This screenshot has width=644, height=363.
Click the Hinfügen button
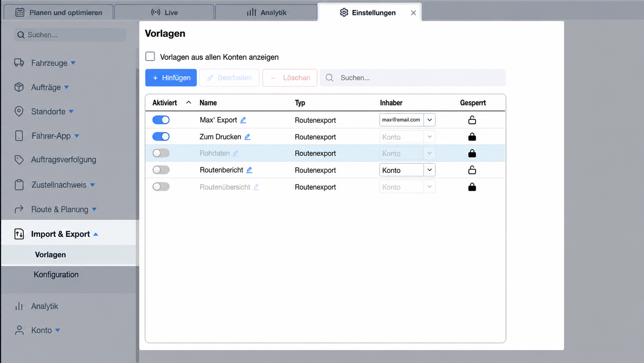(171, 78)
